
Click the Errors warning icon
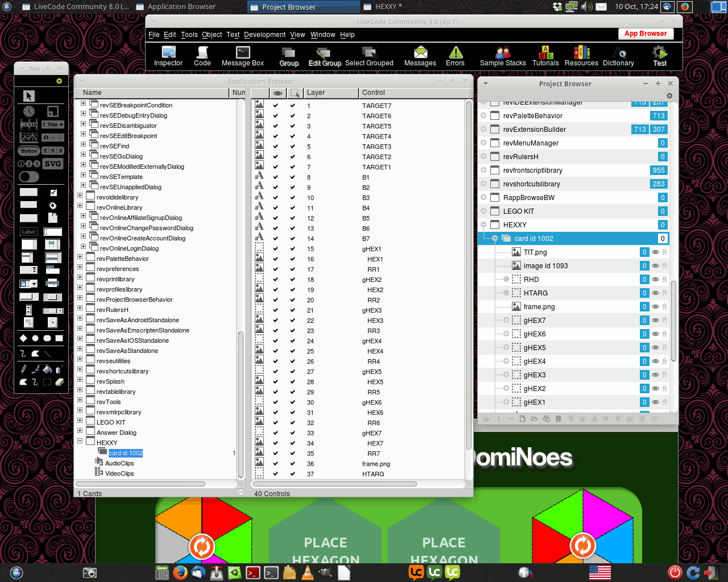(455, 56)
